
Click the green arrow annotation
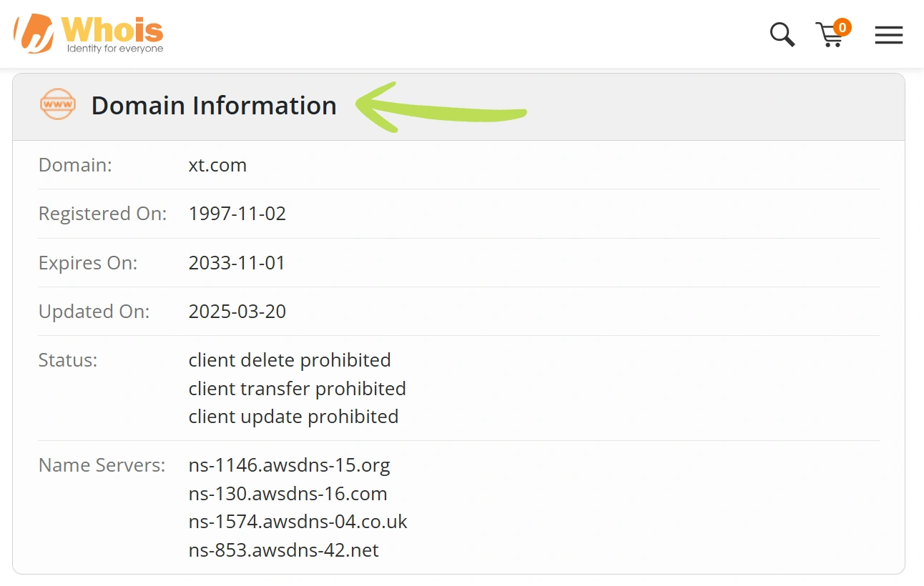pyautogui.click(x=441, y=108)
